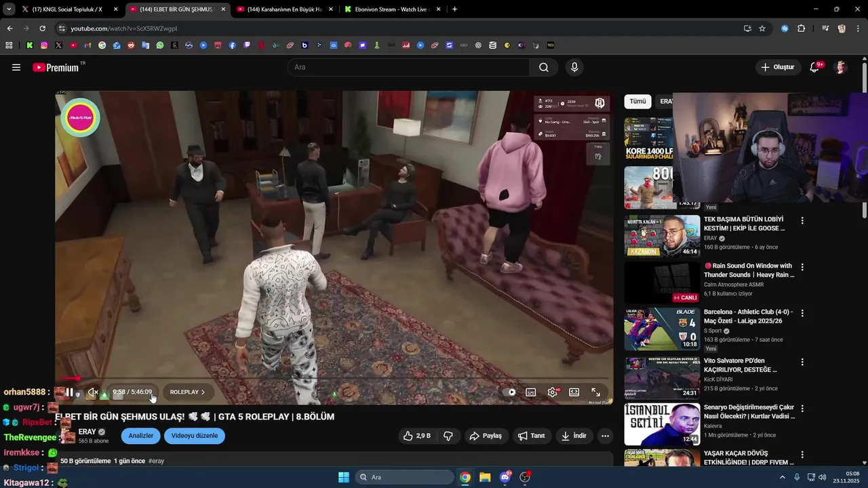Select the Tümü filter chip
Image resolution: width=868 pixels, height=488 pixels.
coord(637,102)
